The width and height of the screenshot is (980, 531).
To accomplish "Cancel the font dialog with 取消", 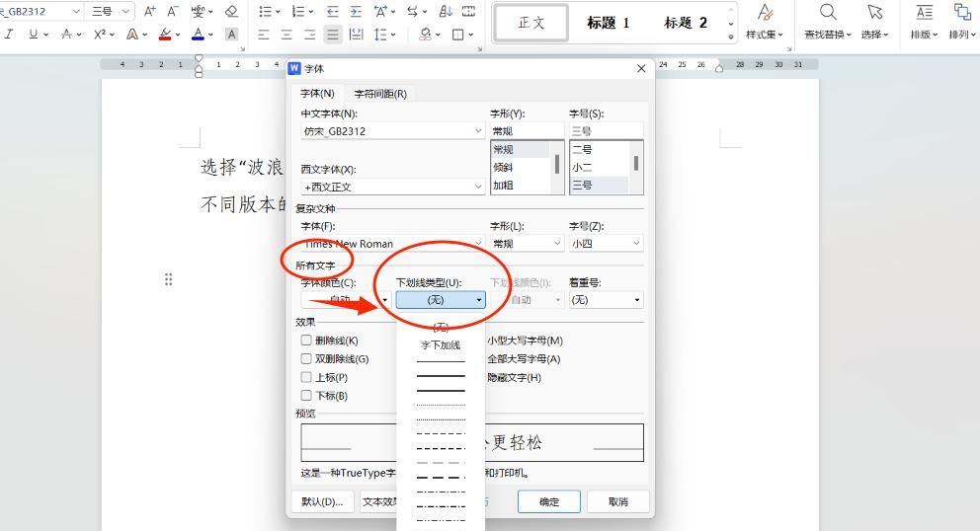I will [x=618, y=501].
